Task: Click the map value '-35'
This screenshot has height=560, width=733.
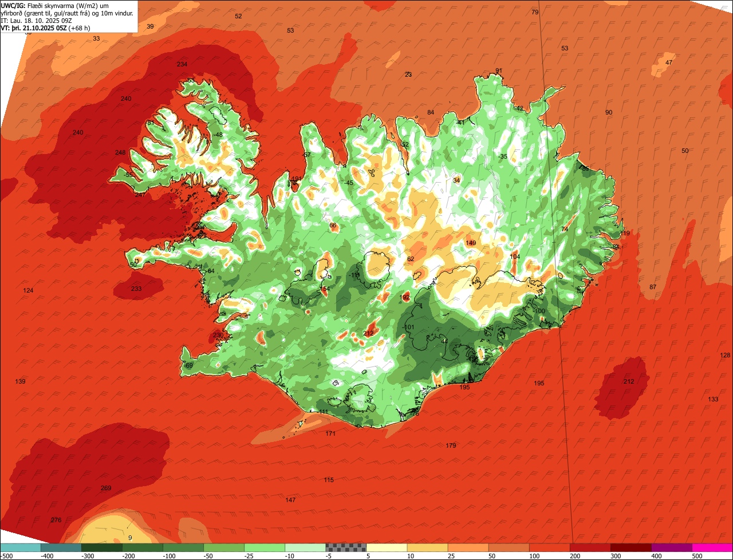Action: pyautogui.click(x=502, y=156)
